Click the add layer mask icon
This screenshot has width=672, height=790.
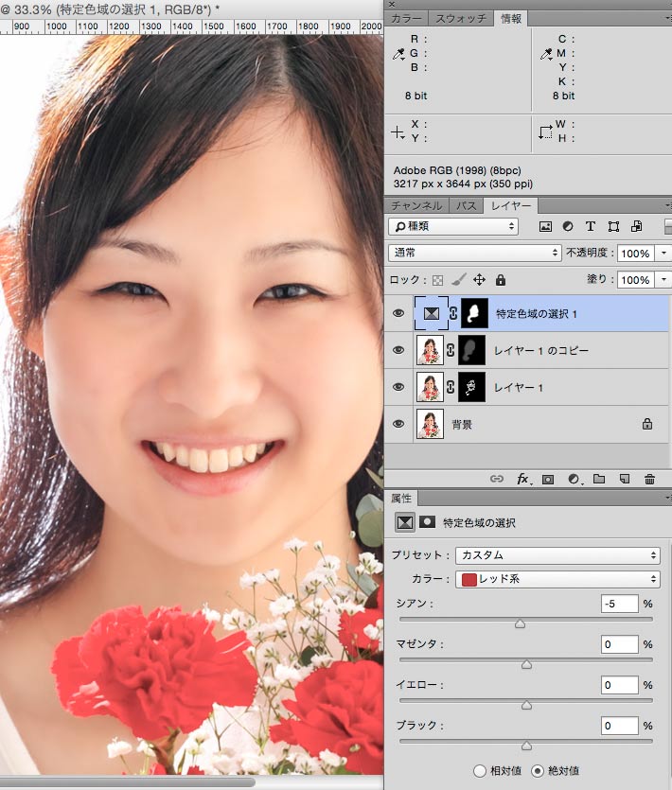[x=548, y=480]
